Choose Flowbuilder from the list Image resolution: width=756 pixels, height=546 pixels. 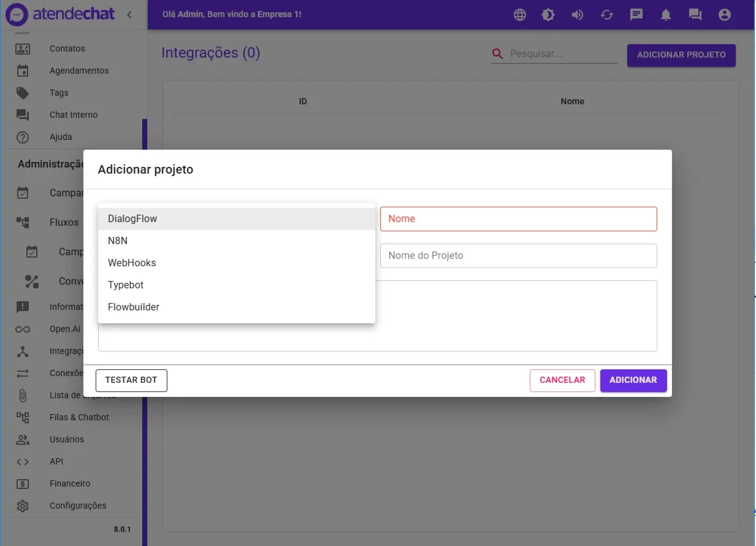click(x=237, y=307)
